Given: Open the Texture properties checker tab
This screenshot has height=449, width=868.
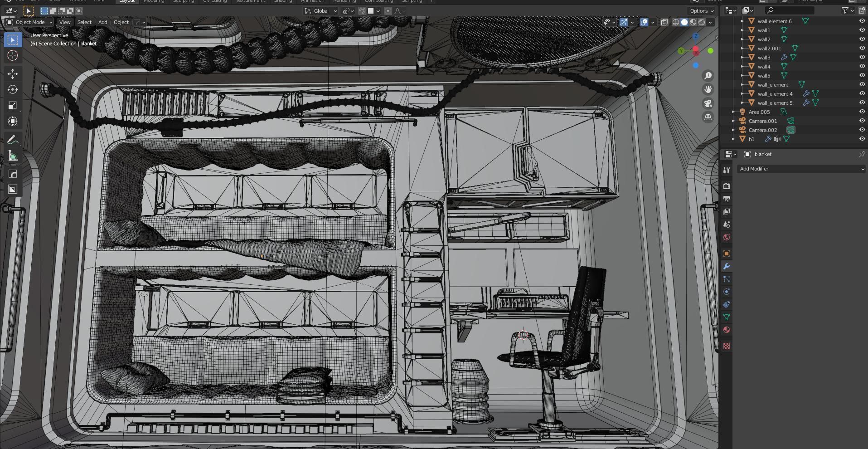Looking at the screenshot, I should click(x=727, y=346).
